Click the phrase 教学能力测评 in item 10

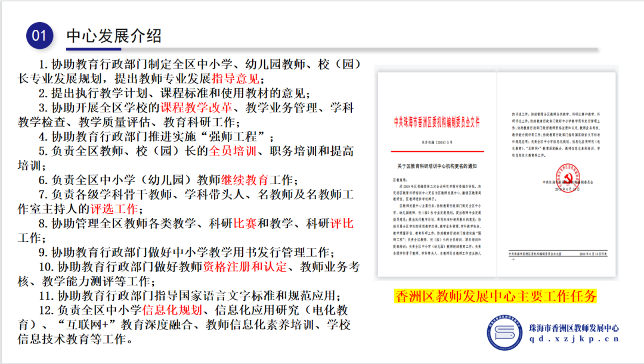tap(78, 282)
